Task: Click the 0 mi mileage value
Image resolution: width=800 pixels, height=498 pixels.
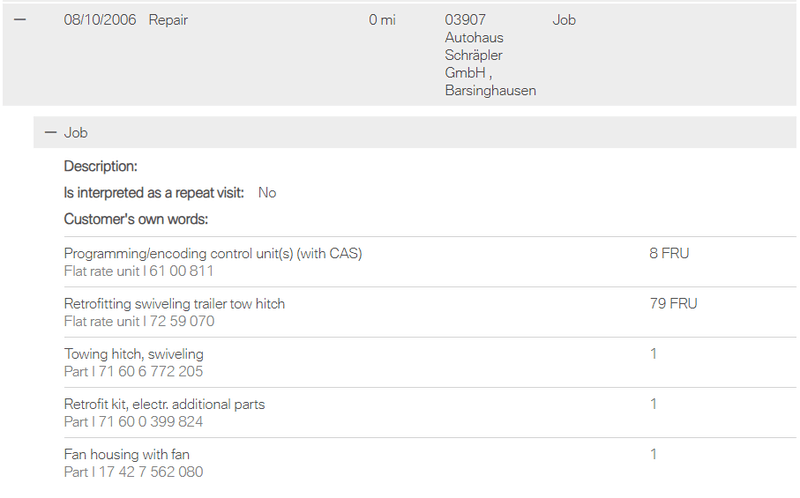Action: tap(382, 20)
